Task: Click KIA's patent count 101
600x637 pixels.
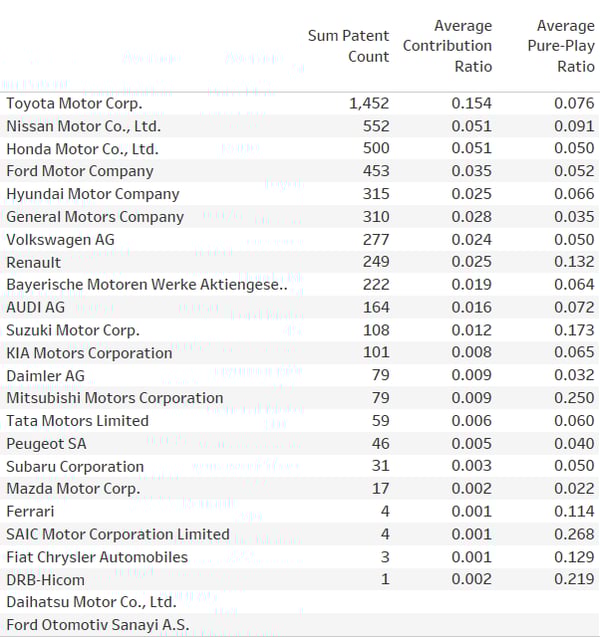Action: (x=376, y=352)
